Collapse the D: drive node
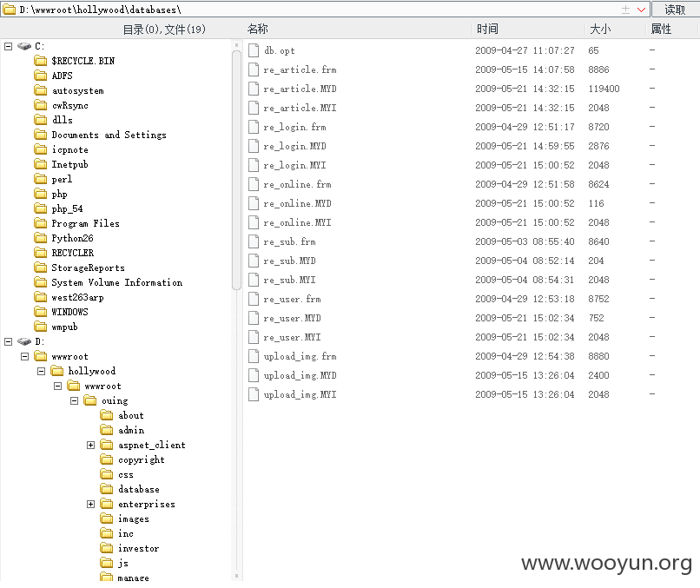Image resolution: width=700 pixels, height=588 pixels. 8,341
